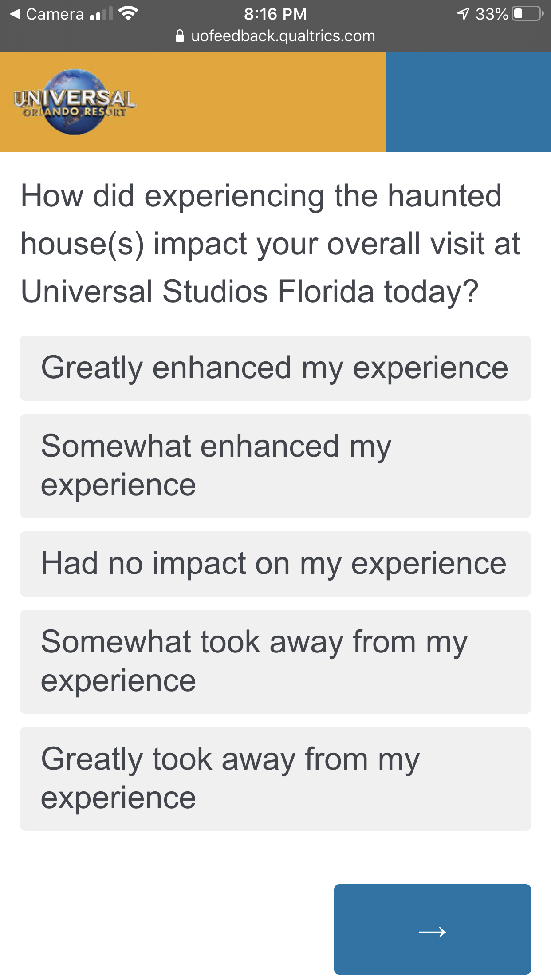The image size is (551, 980).
Task: Tap the Camera app return label
Action: [x=55, y=14]
